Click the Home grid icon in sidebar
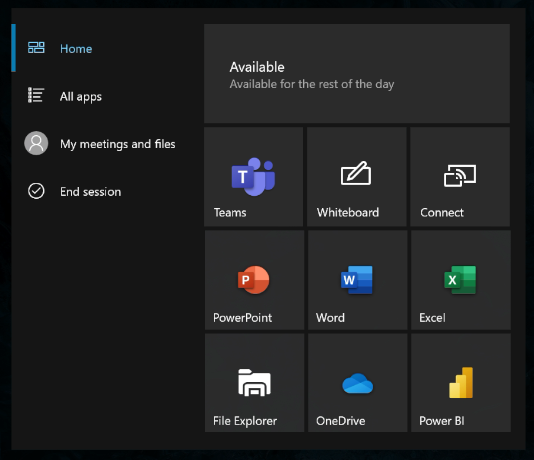This screenshot has width=534, height=460. [x=36, y=48]
